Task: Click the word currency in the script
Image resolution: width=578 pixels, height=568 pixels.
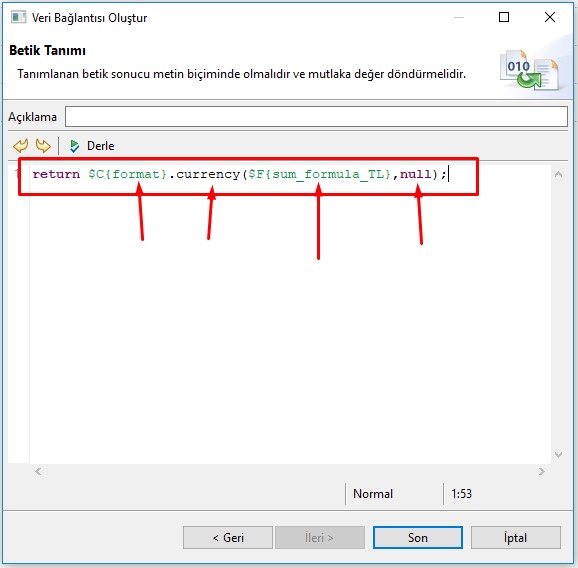Action: 208,174
